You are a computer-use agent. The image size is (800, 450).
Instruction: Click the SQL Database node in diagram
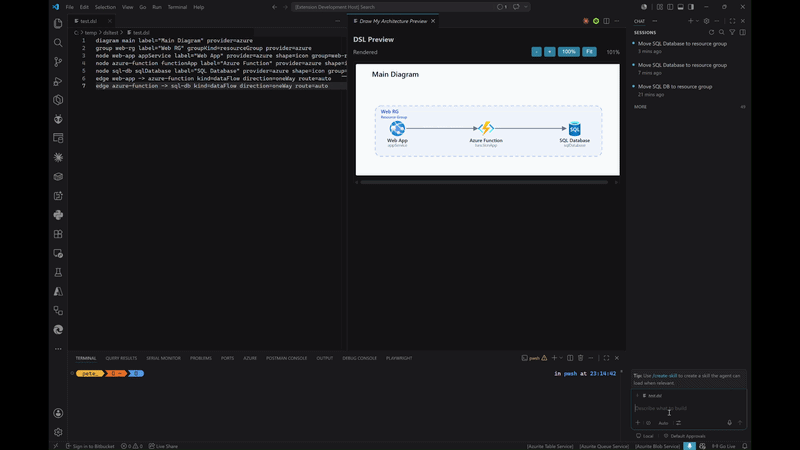click(x=574, y=134)
